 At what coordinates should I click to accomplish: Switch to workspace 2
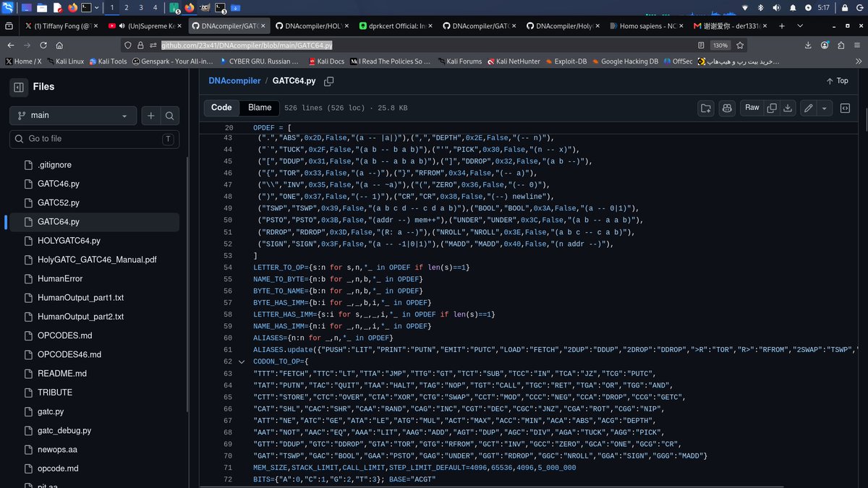(127, 8)
